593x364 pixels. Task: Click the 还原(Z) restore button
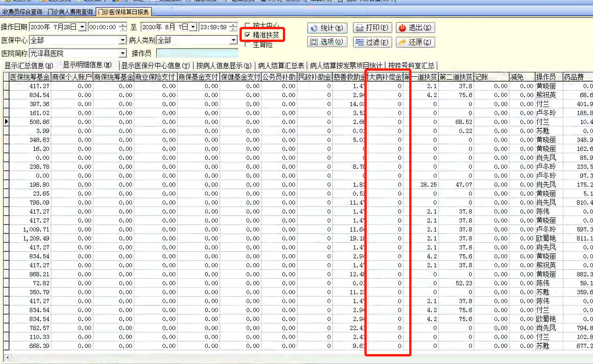tap(415, 42)
